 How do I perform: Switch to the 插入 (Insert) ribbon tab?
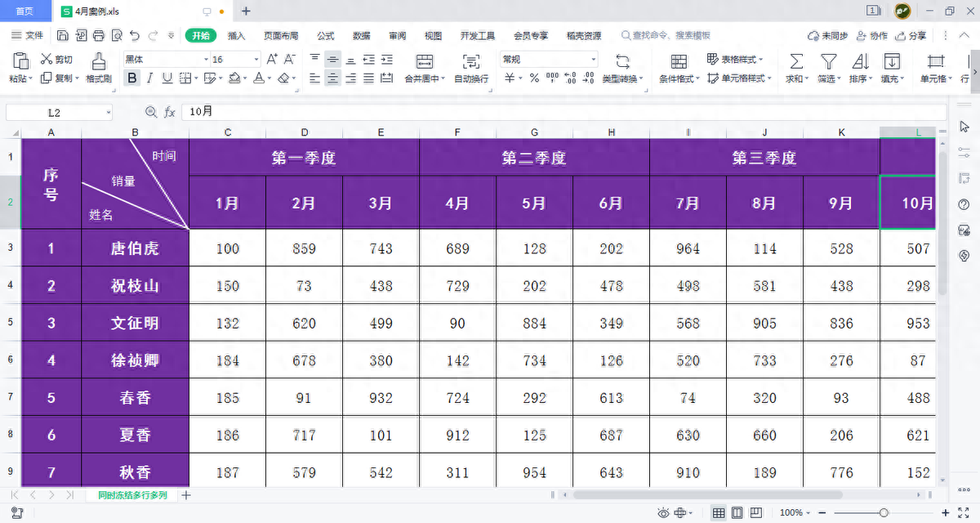[x=237, y=36]
